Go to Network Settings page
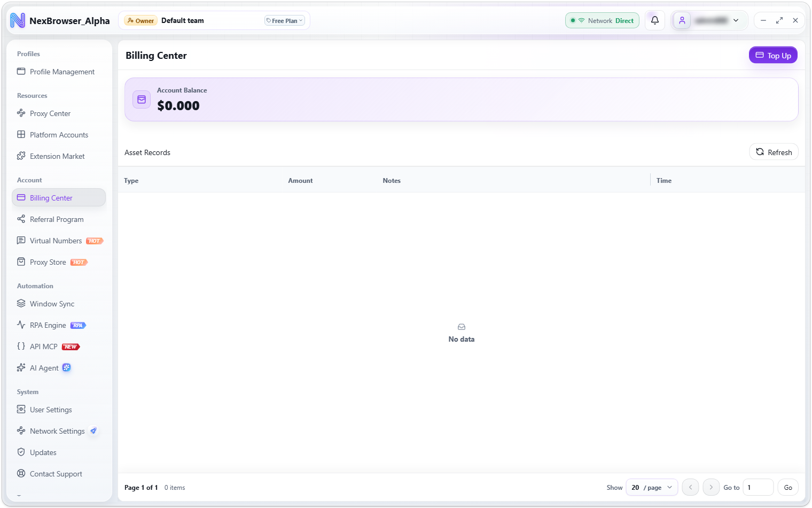812x508 pixels. [59, 431]
